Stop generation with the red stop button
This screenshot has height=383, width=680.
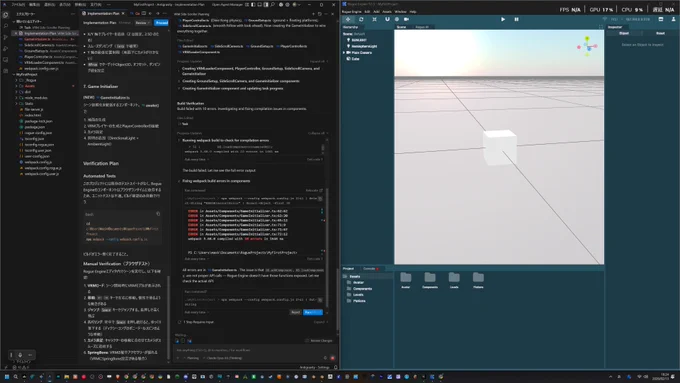click(333, 358)
